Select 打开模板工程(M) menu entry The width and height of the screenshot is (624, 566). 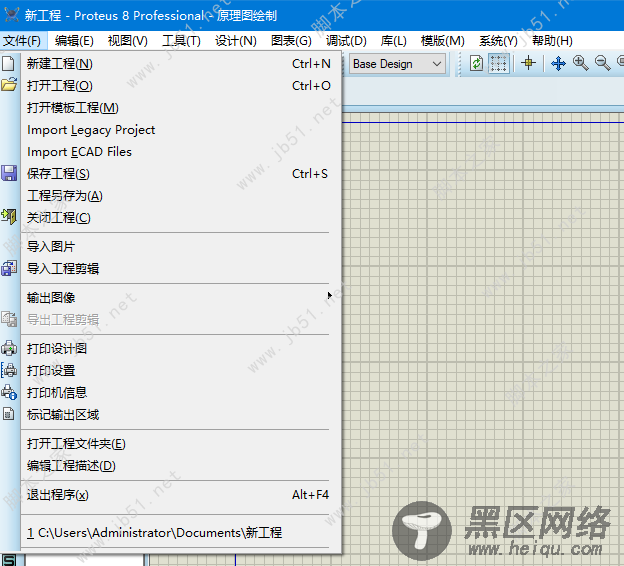click(181, 108)
